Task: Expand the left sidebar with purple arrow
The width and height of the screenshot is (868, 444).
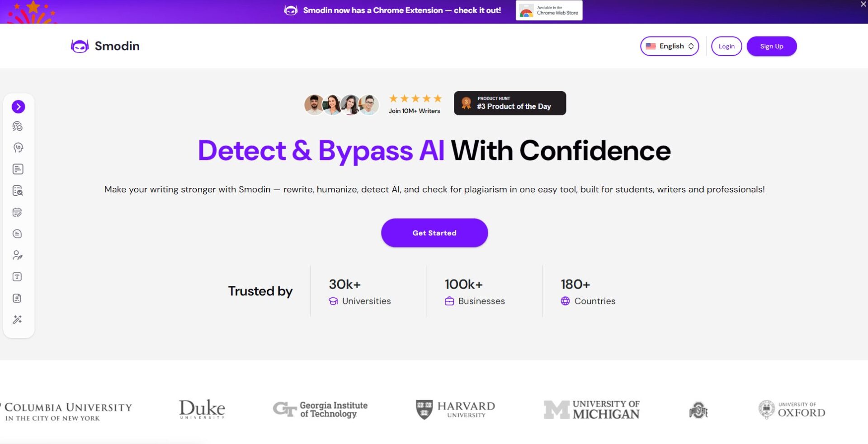Action: click(18, 107)
